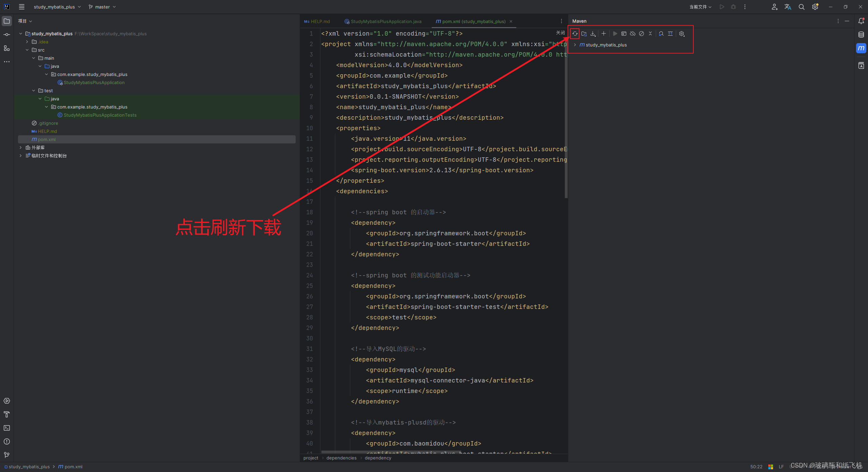Open the Database tool window
Image resolution: width=868 pixels, height=472 pixels.
pyautogui.click(x=861, y=35)
